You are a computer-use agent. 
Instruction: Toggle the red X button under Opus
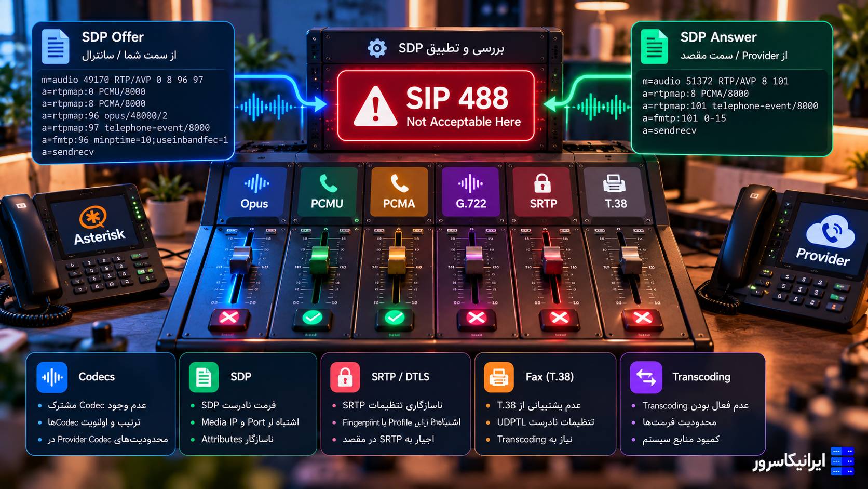229,318
